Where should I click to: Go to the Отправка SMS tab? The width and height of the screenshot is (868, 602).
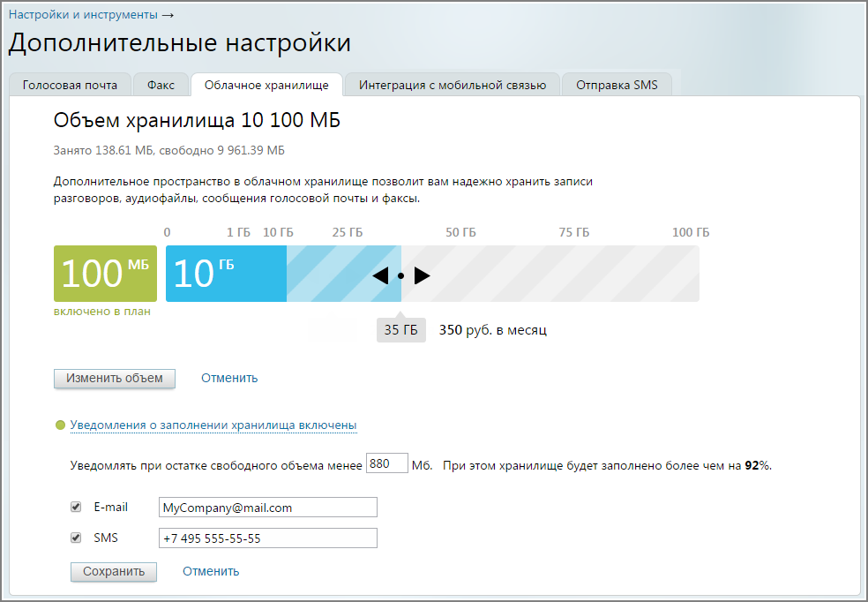pos(617,85)
